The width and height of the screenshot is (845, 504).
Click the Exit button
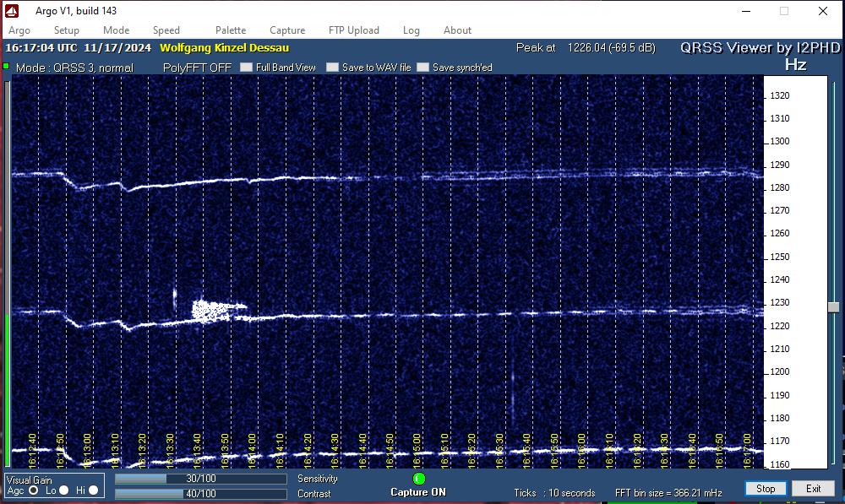813,489
